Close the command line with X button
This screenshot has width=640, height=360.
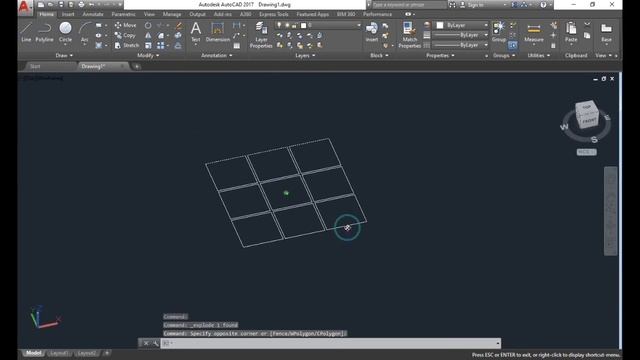(x=146, y=343)
